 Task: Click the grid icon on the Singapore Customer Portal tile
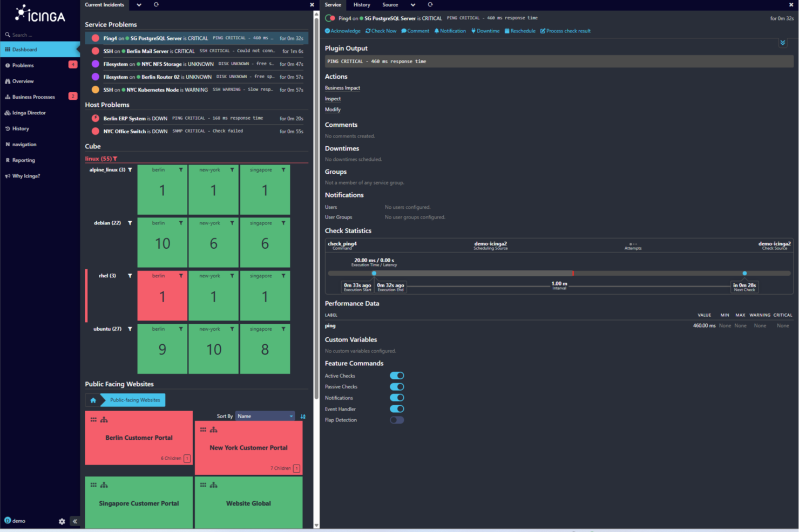coord(93,485)
